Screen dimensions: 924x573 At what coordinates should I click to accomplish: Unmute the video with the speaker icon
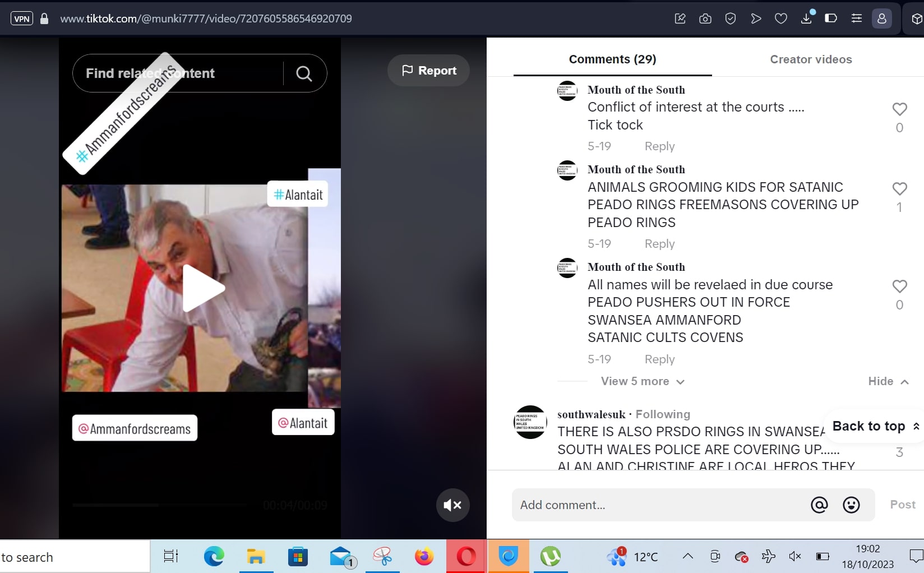pos(452,505)
